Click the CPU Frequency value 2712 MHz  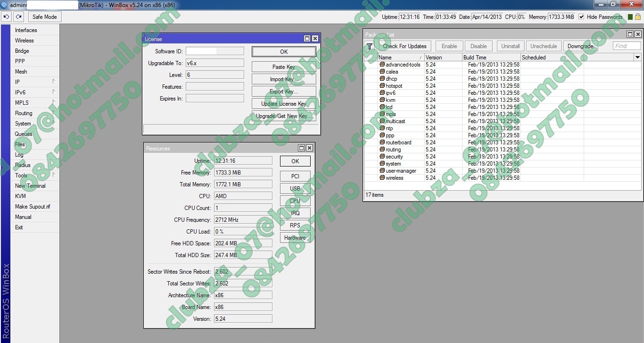[x=243, y=220]
